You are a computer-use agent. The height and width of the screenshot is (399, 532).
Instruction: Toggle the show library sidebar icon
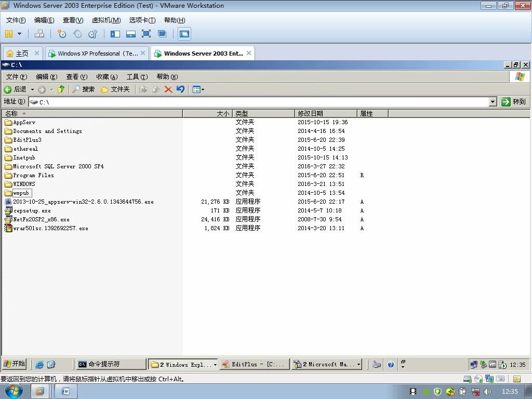click(115, 34)
